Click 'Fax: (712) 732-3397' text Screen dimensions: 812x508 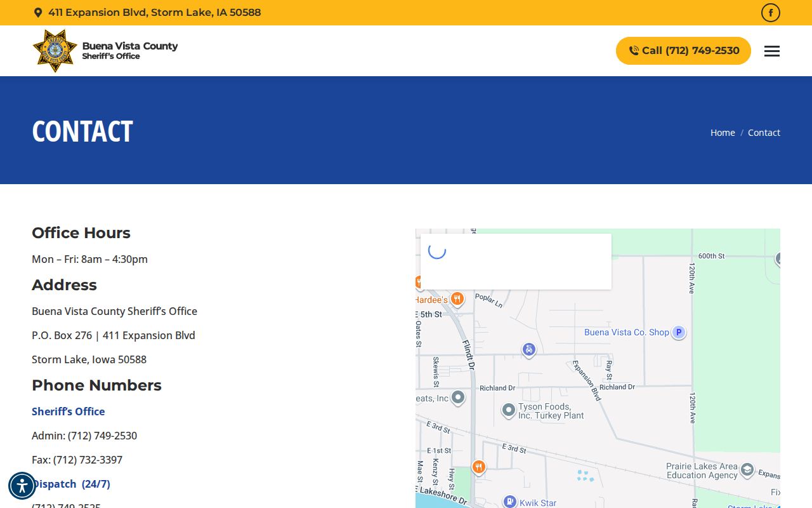point(77,460)
